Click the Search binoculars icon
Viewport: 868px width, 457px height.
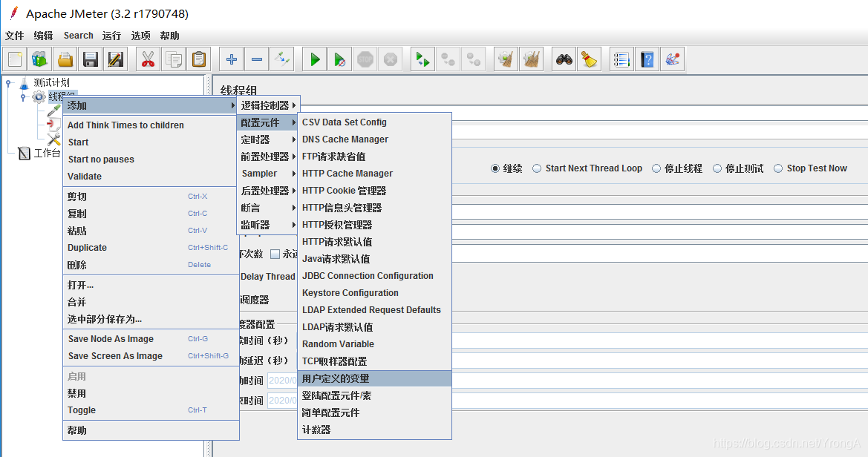point(564,59)
